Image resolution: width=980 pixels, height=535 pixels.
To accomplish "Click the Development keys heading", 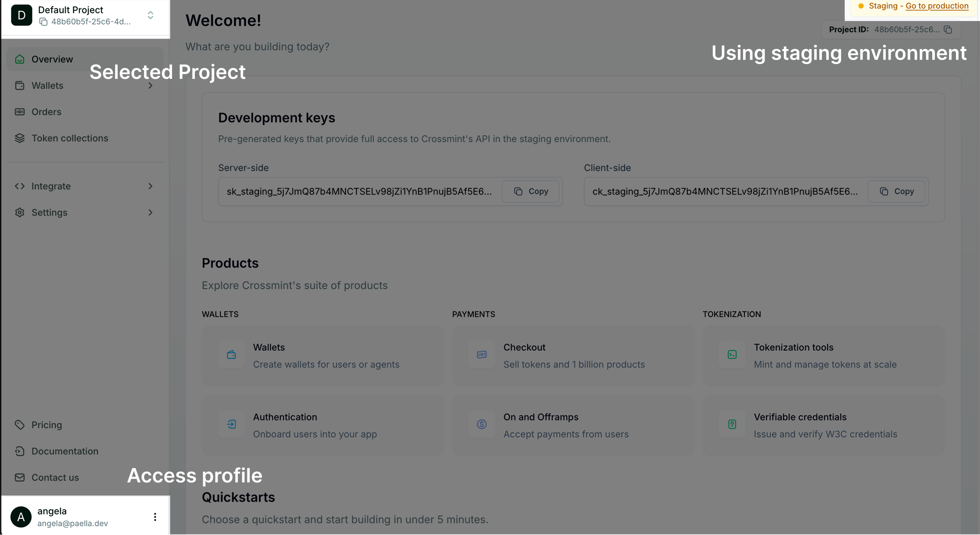I will pyautogui.click(x=277, y=118).
